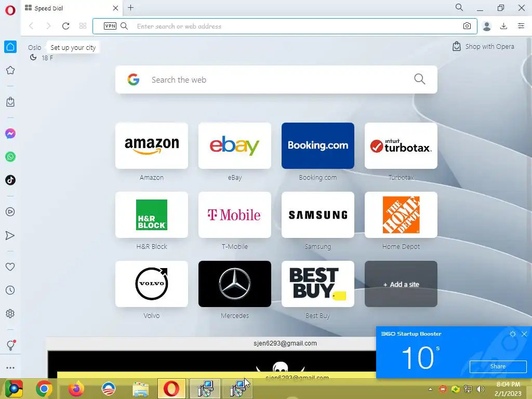Open the T-Mobile speed dial tile

coord(235,215)
